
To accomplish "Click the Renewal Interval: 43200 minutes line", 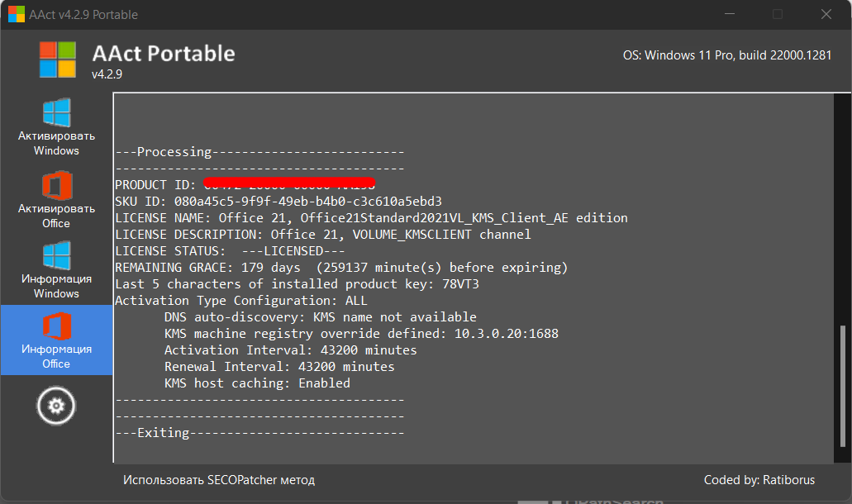I will tap(279, 367).
